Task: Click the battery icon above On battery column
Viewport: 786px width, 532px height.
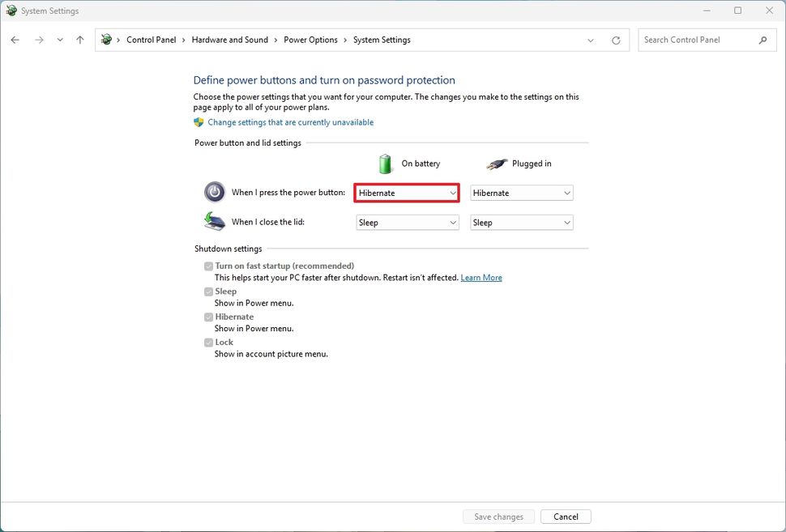Action: tap(385, 162)
